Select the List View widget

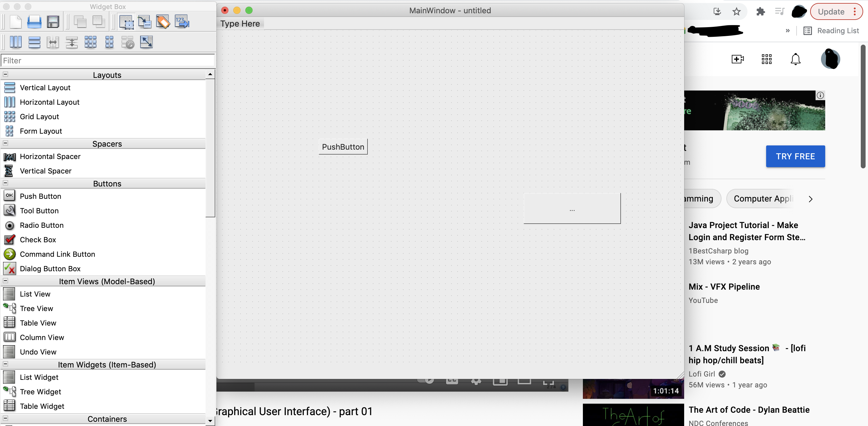(34, 294)
